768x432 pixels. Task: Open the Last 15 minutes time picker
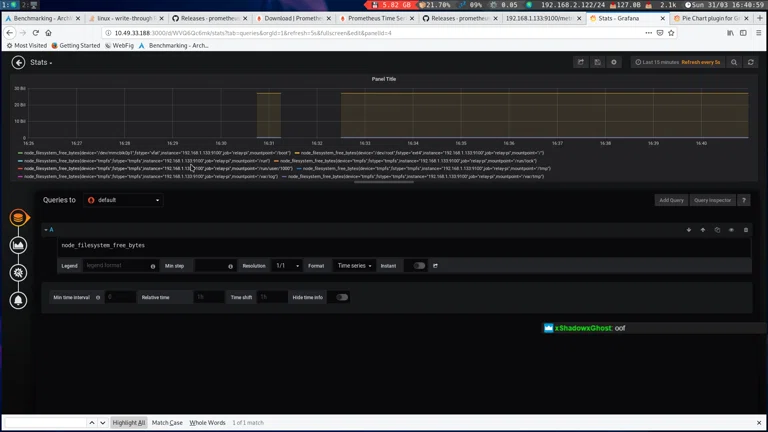(x=677, y=62)
